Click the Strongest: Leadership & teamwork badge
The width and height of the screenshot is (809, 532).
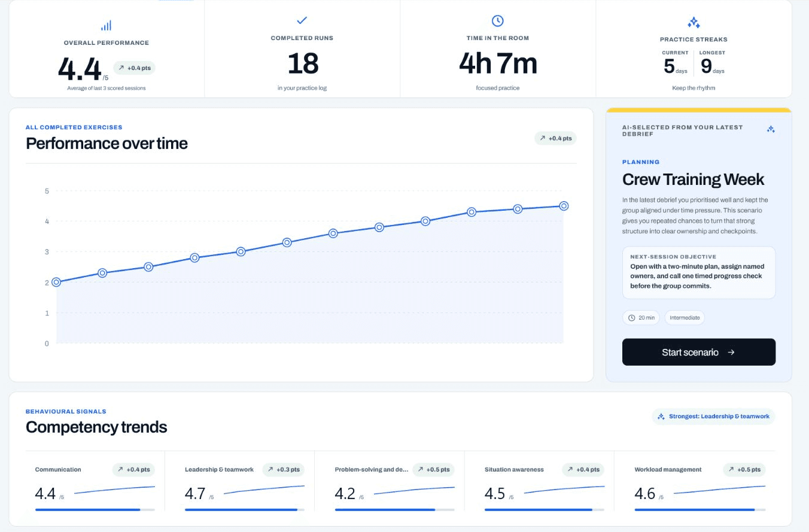[x=713, y=417]
